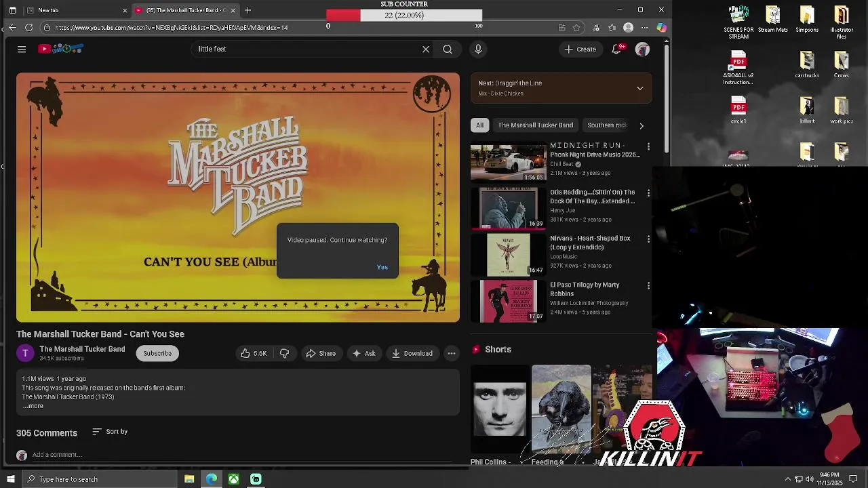This screenshot has width=868, height=488.
Task: Show next filter chips with the arrow
Action: click(x=642, y=125)
